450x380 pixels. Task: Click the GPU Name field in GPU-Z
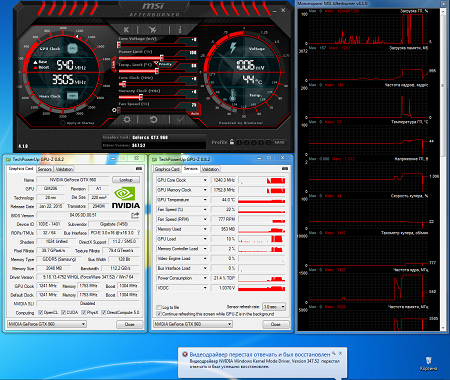[73, 180]
